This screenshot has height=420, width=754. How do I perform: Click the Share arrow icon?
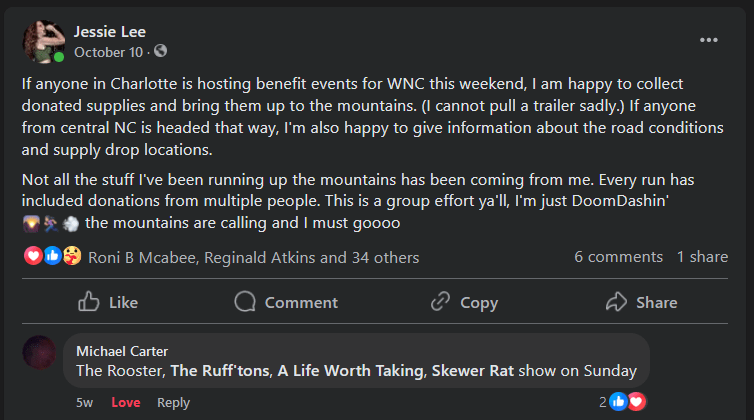tap(617, 302)
